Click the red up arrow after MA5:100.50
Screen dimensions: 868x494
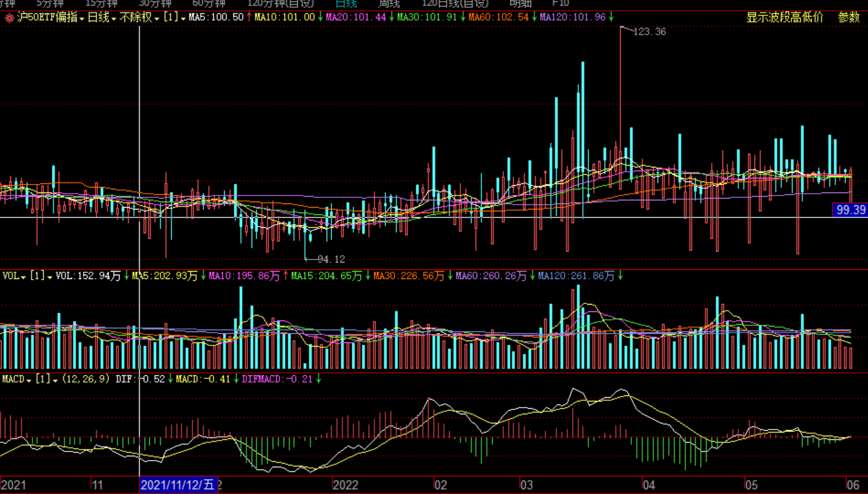(249, 18)
